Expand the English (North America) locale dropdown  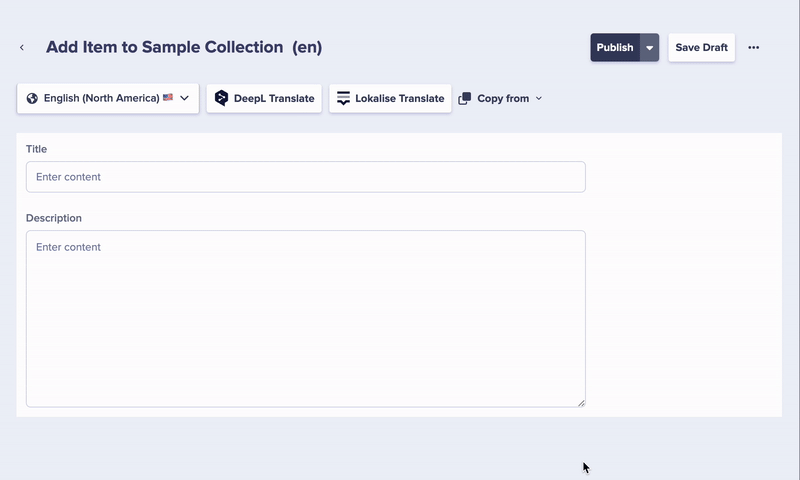(x=185, y=98)
